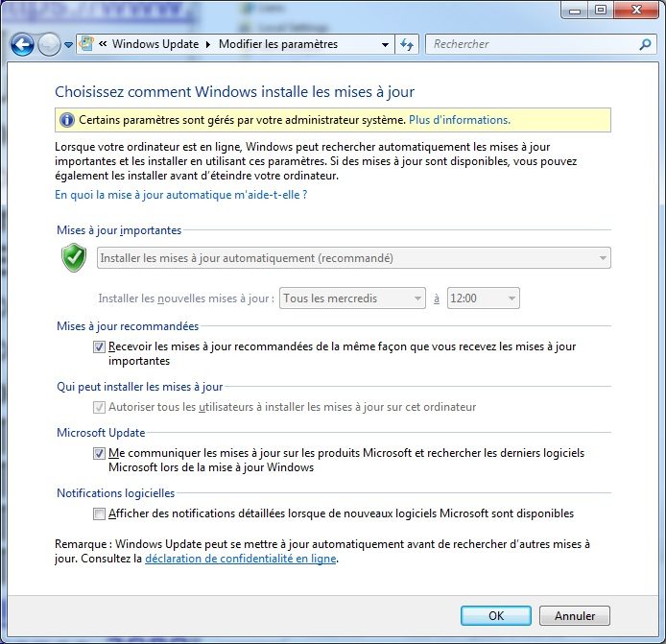Click the Control Panel icon in address bar
Viewport: 666px width, 644px height.
coord(86,44)
